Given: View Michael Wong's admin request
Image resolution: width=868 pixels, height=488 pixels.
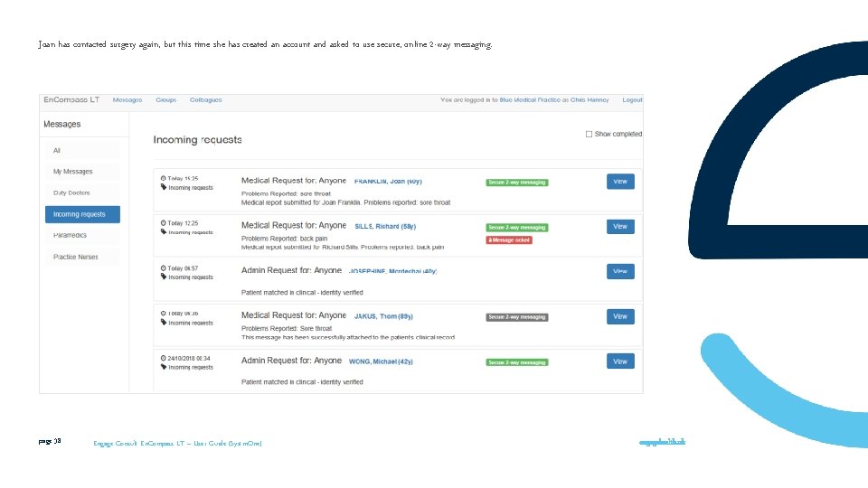Looking at the screenshot, I should tap(620, 361).
